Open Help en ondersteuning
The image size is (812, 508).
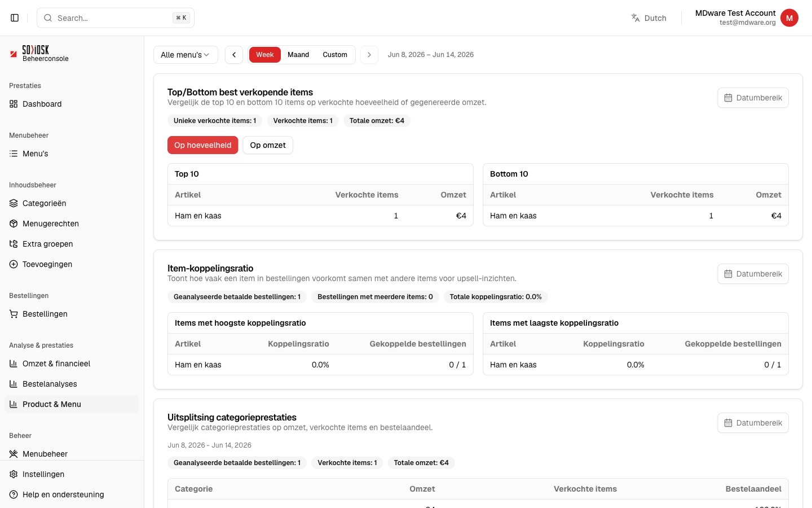coord(72,494)
